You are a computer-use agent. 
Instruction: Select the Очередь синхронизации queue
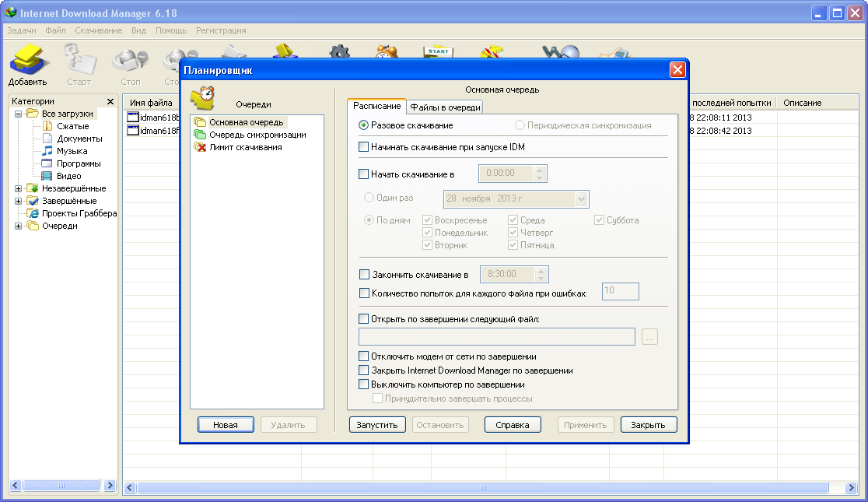pos(250,135)
